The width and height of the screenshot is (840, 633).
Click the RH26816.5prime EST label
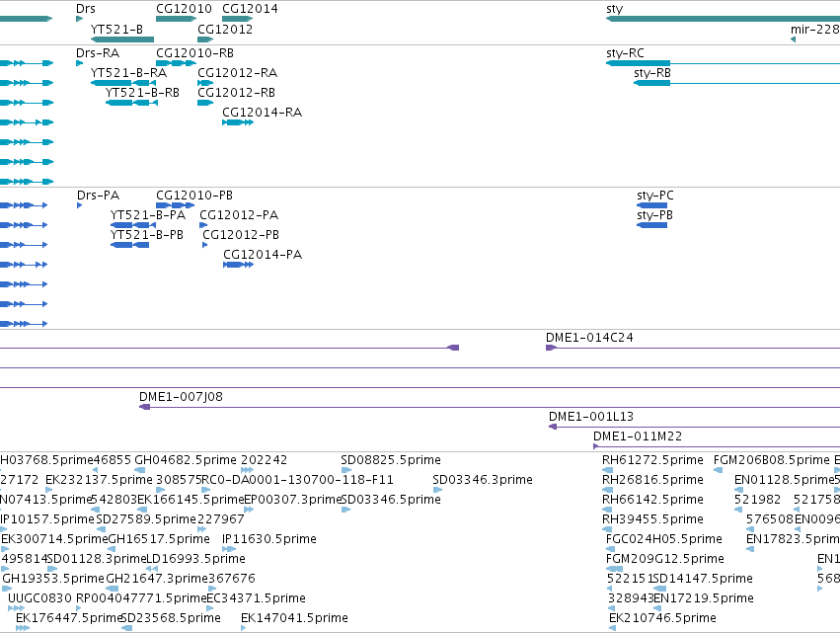click(x=652, y=480)
